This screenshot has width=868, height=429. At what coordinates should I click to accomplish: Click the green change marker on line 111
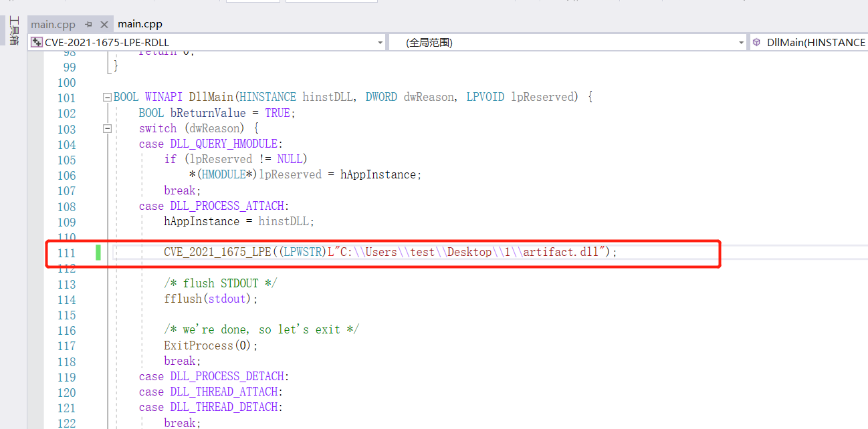pos(98,253)
